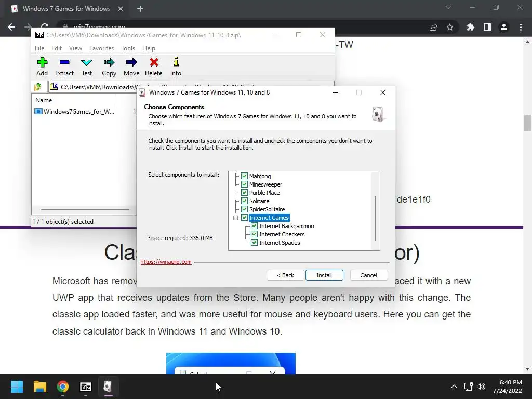The height and width of the screenshot is (399, 532).
Task: Toggle Chrome side panel icon
Action: click(487, 27)
